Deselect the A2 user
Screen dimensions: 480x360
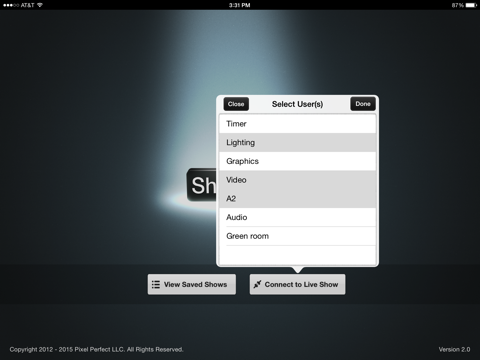(x=297, y=198)
